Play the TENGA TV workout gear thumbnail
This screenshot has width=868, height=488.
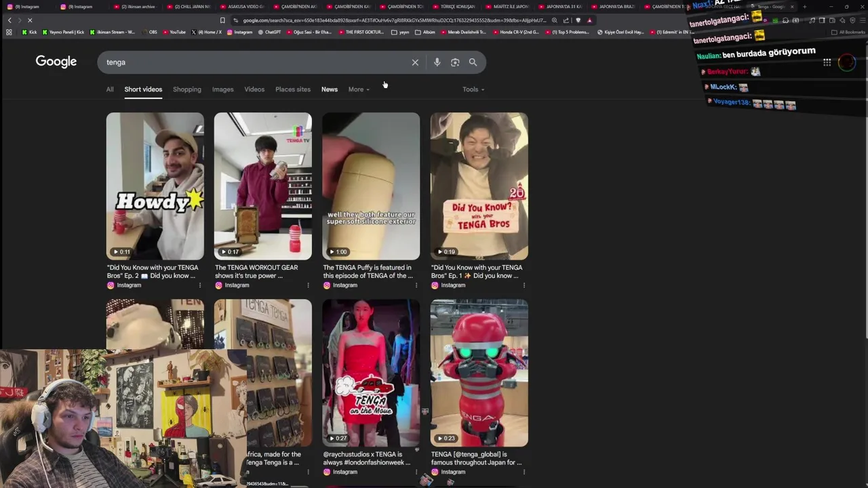click(263, 186)
